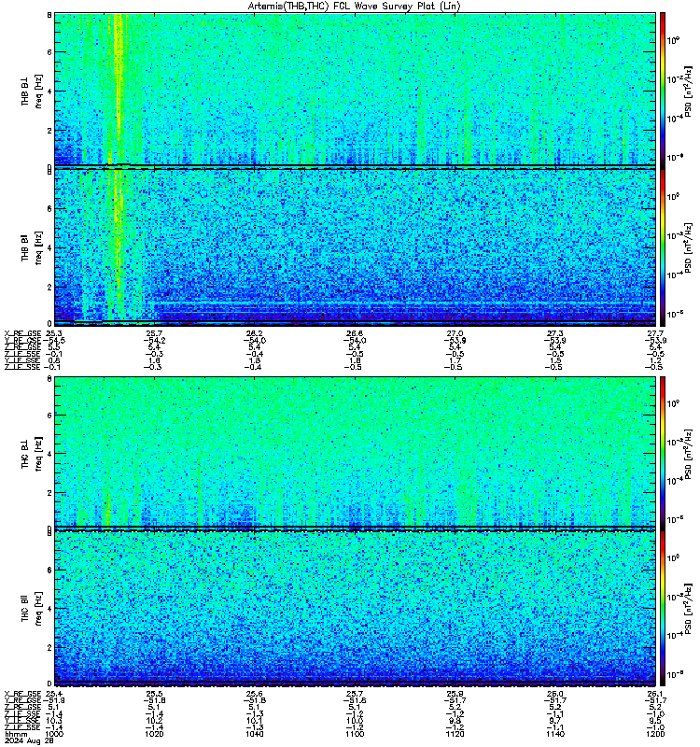Click the 2024 Aug 28 date label
Screen dimensions: 700x747
pyautogui.click(x=29, y=740)
